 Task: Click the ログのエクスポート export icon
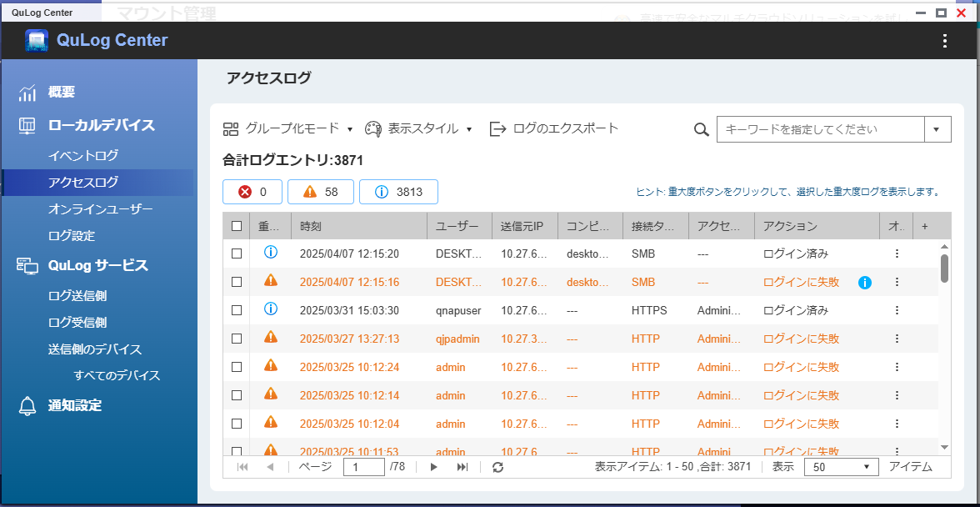pos(497,128)
